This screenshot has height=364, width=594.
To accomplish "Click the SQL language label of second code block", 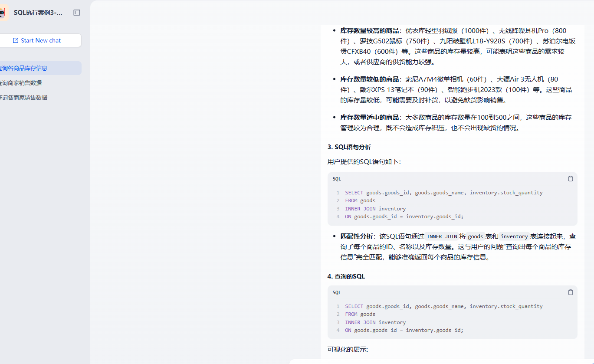I will coord(337,292).
